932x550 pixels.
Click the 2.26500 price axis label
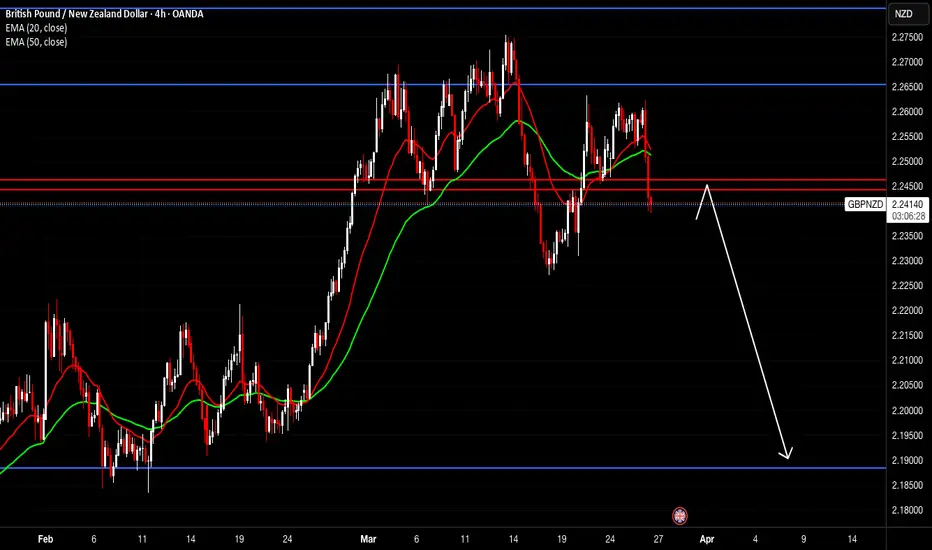pyautogui.click(x=907, y=87)
